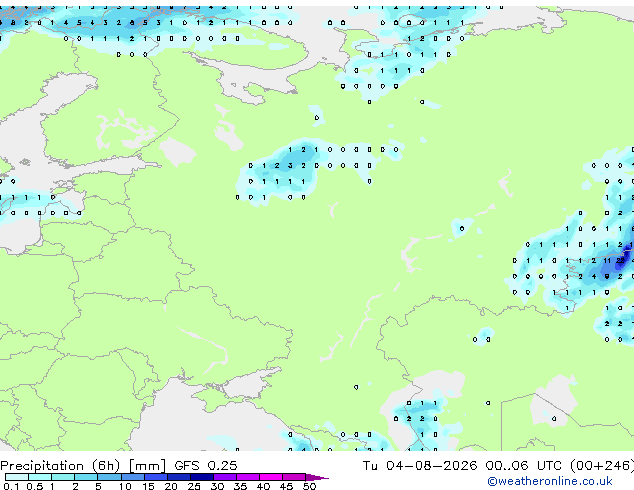Screen dimensions: 634x490
Task: Click the 25–30 mm navy swatch
Action: point(202,477)
